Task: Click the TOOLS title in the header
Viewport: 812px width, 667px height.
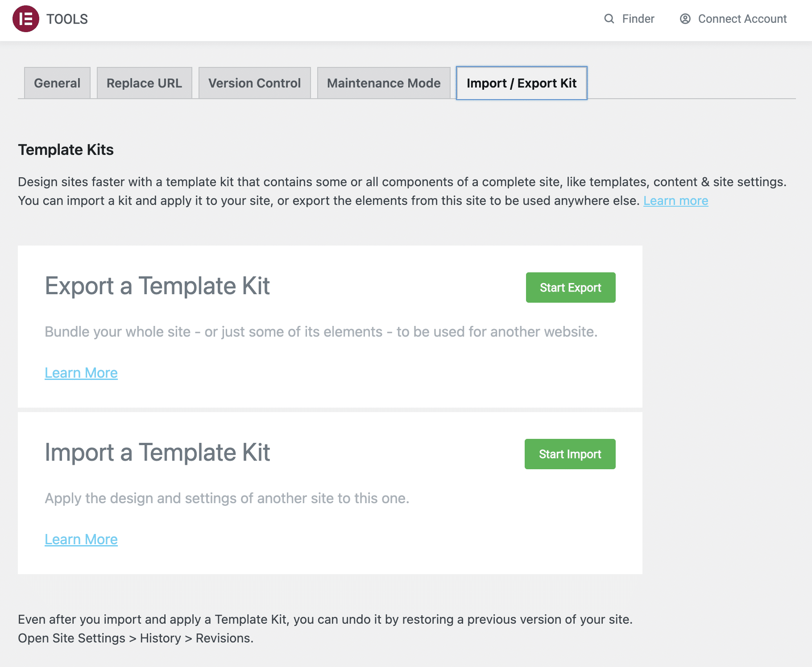Action: coord(66,19)
